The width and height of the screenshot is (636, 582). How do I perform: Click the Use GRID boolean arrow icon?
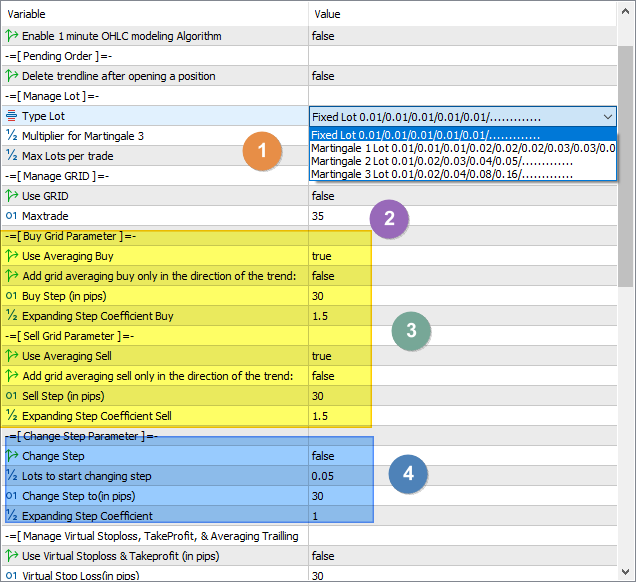pyautogui.click(x=12, y=196)
